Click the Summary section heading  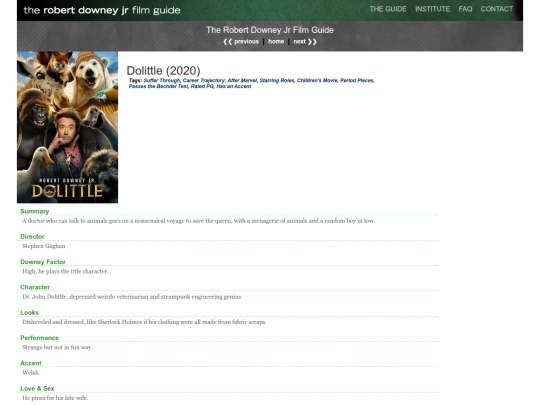tap(34, 211)
